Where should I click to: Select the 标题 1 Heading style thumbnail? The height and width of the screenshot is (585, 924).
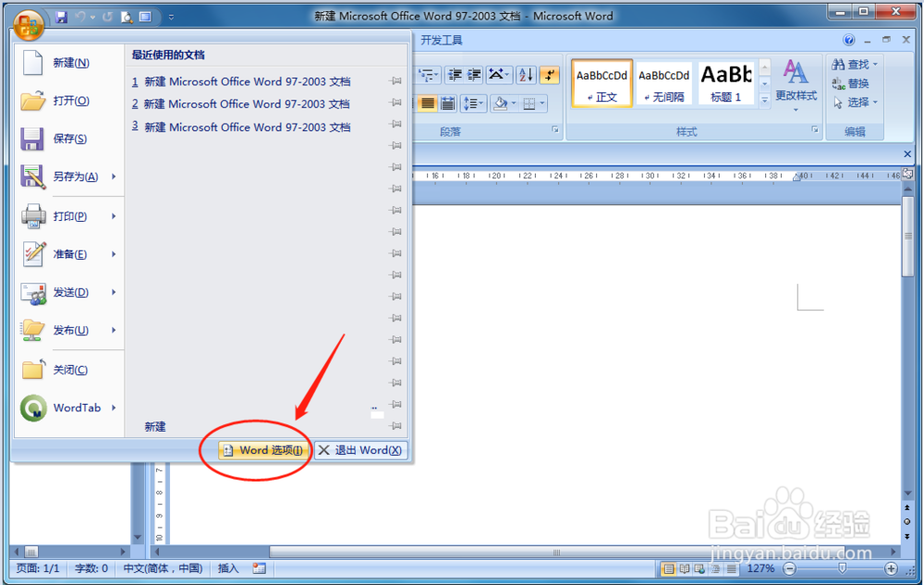coord(726,83)
